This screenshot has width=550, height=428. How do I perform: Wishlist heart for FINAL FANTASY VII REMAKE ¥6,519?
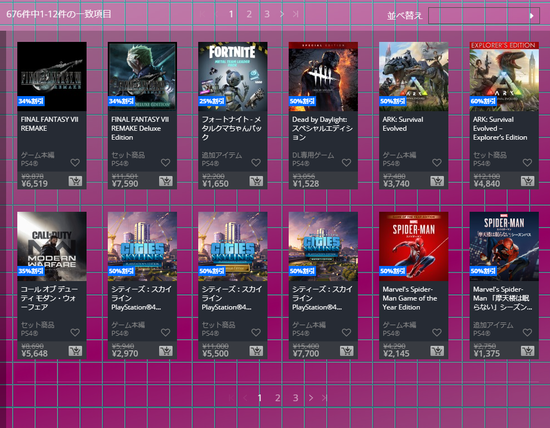[75, 162]
